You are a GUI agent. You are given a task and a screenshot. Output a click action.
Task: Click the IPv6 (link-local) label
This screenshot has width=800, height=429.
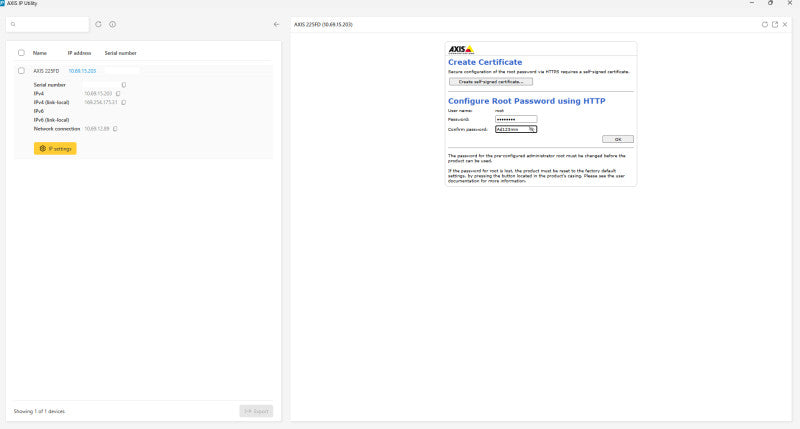click(51, 120)
